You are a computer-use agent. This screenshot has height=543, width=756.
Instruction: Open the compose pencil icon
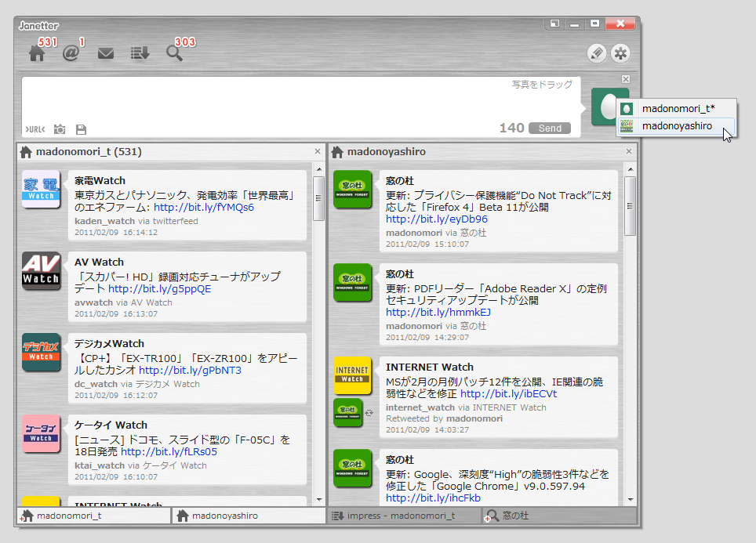coord(596,53)
